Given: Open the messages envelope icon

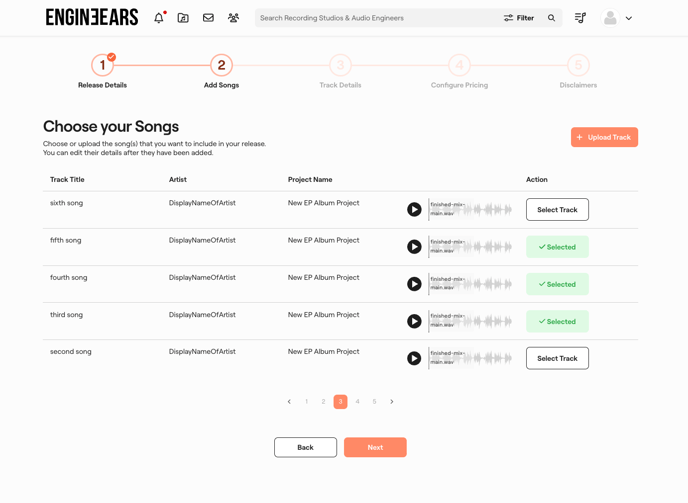Looking at the screenshot, I should [x=208, y=18].
